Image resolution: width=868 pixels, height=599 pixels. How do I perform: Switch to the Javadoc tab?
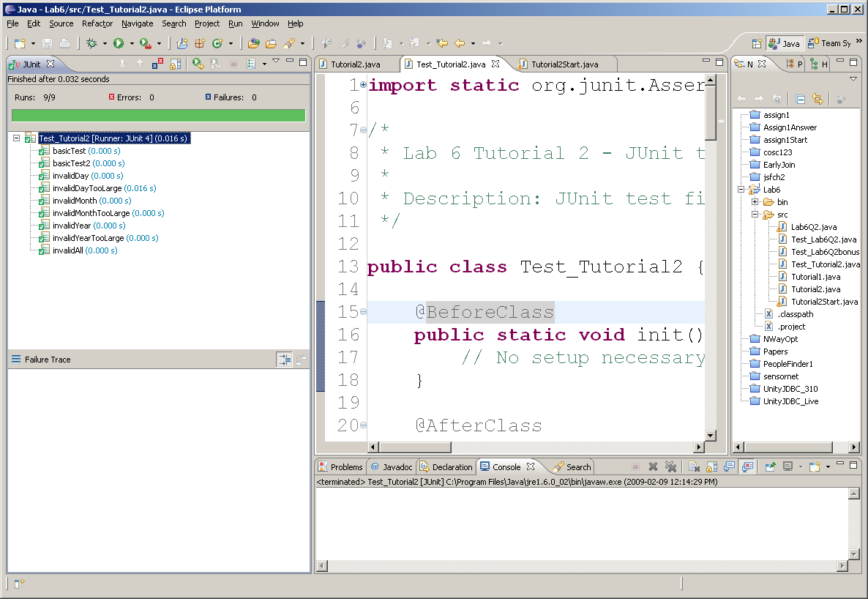(x=392, y=466)
